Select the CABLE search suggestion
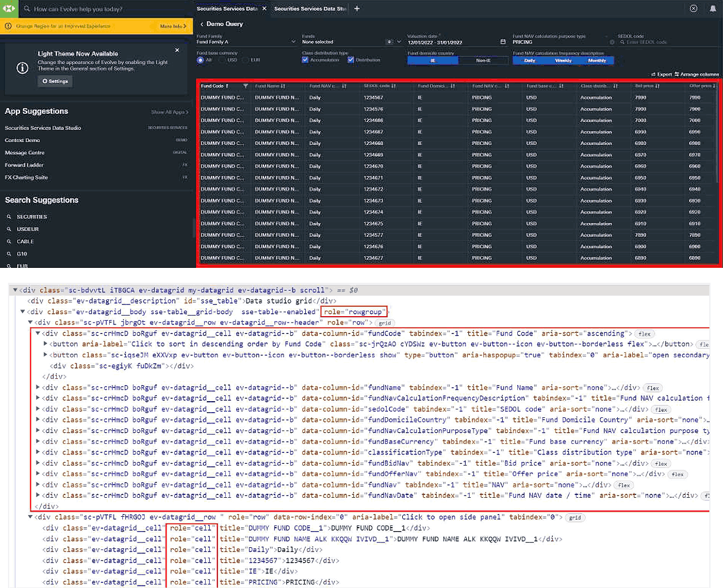Viewport: 723px width, 588px height. coord(25,241)
